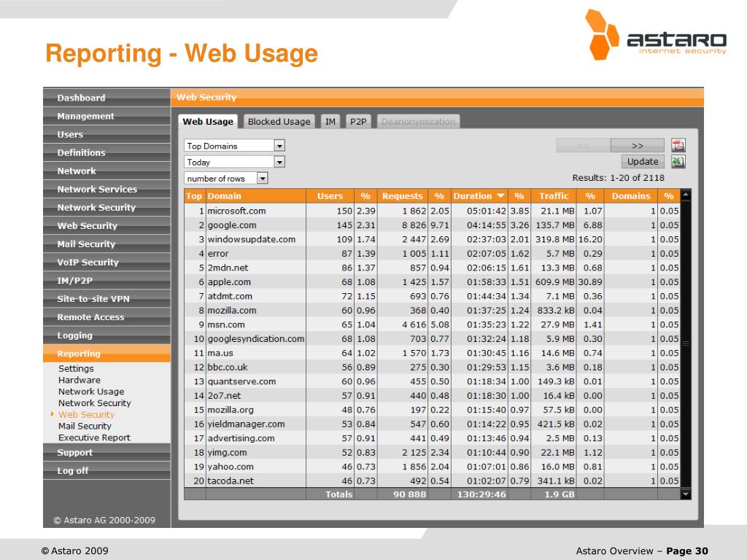Select googlesyndication.com domain row
Screen dimensions: 747x560
coord(432,338)
